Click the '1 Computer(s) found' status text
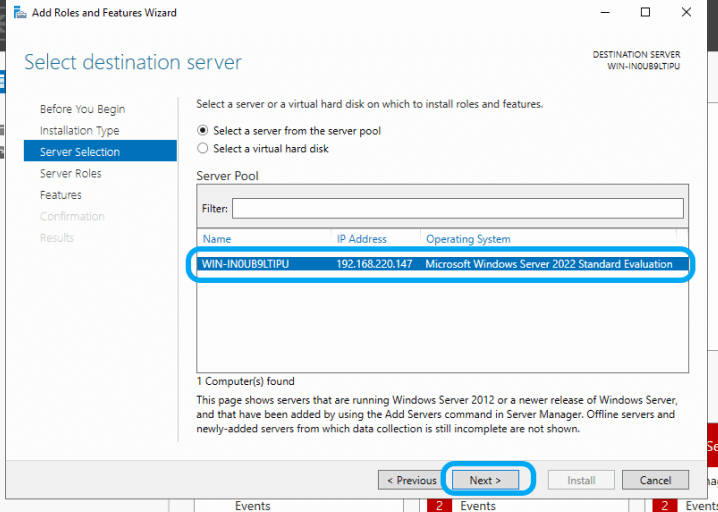 pyautogui.click(x=245, y=381)
